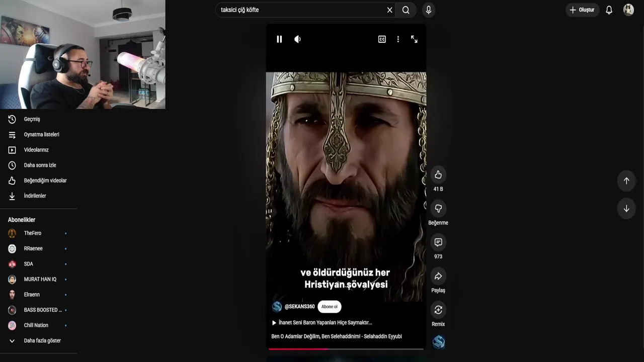Click the Abonelikler section heading
Viewport: 644px width, 362px height.
point(22,220)
